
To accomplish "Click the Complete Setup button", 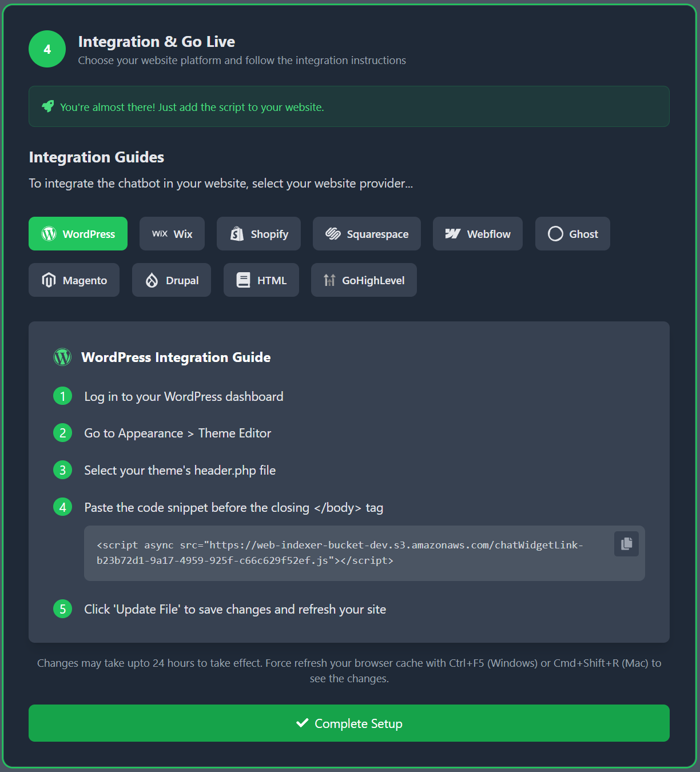I will point(349,723).
